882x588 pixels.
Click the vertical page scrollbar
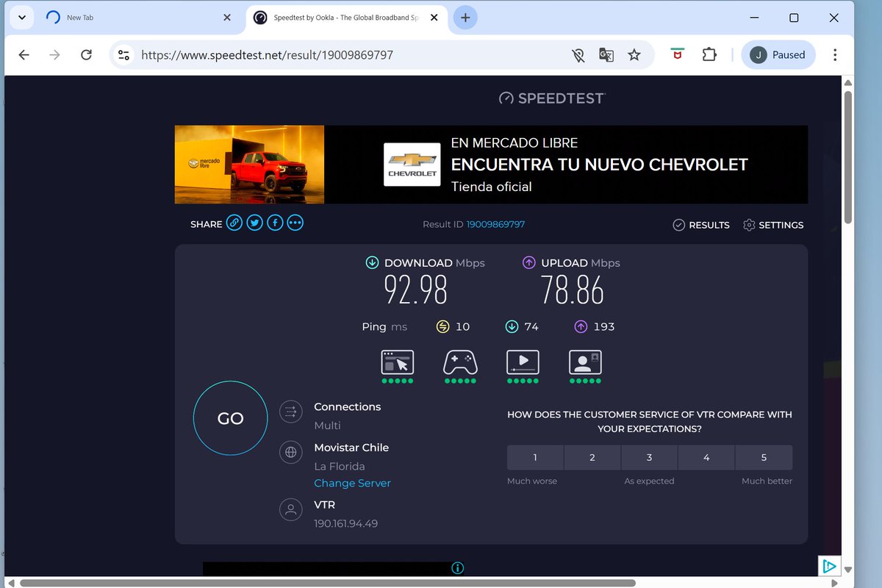[847, 157]
